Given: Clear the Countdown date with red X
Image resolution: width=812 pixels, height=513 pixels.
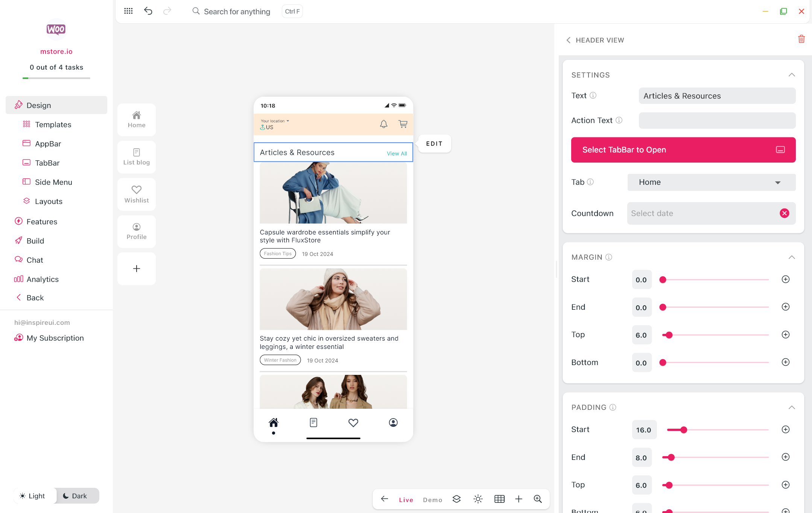Looking at the screenshot, I should [784, 213].
